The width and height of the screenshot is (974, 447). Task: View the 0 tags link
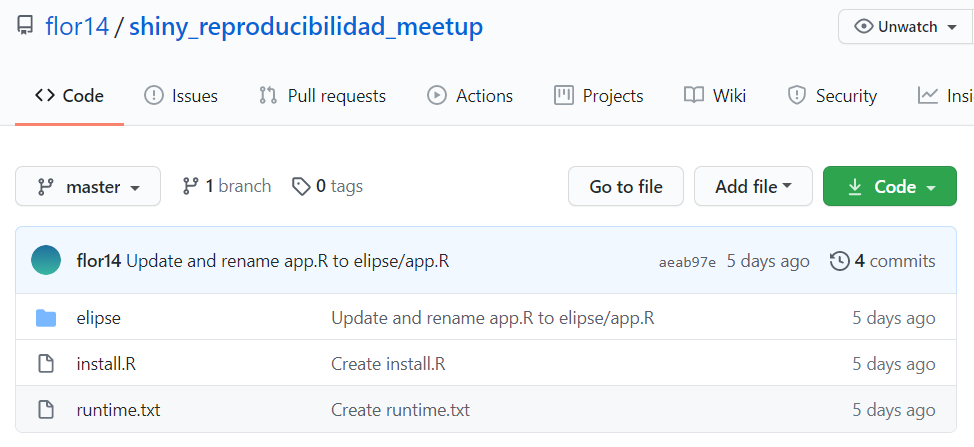pyautogui.click(x=327, y=186)
